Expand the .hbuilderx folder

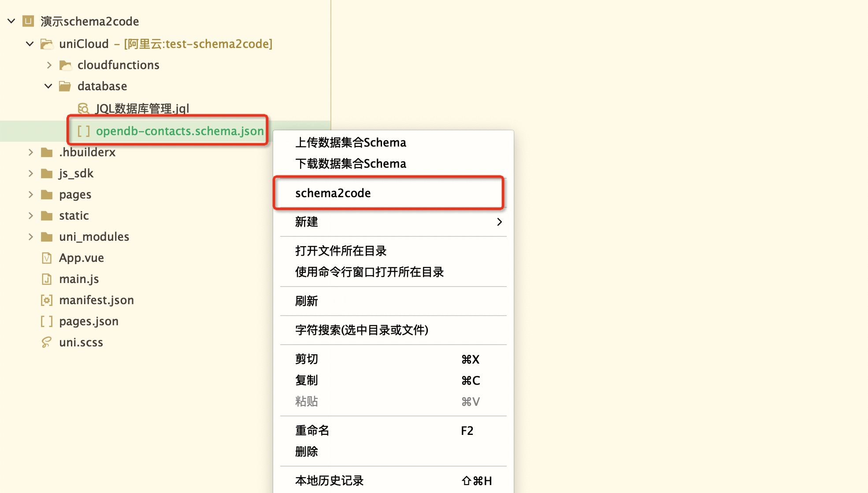tap(31, 152)
